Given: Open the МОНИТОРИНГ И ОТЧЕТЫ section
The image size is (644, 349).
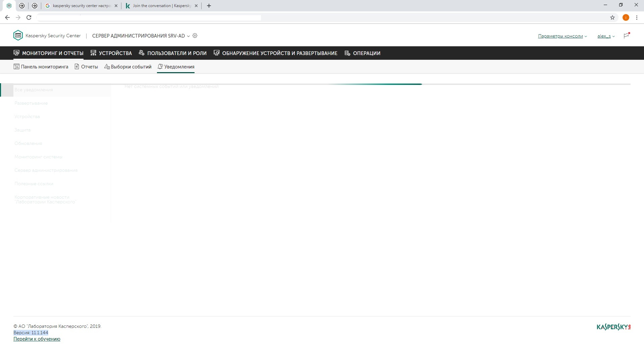Looking at the screenshot, I should pyautogui.click(x=49, y=53).
